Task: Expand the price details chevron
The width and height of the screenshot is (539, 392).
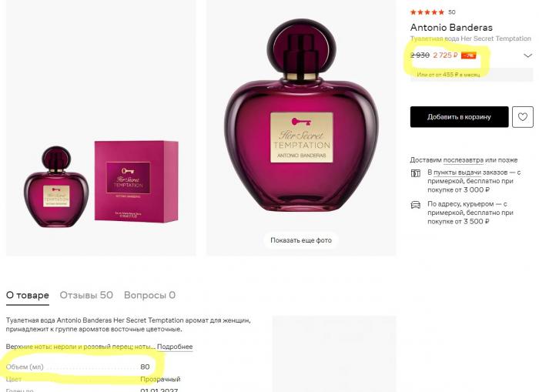Action: tap(527, 55)
